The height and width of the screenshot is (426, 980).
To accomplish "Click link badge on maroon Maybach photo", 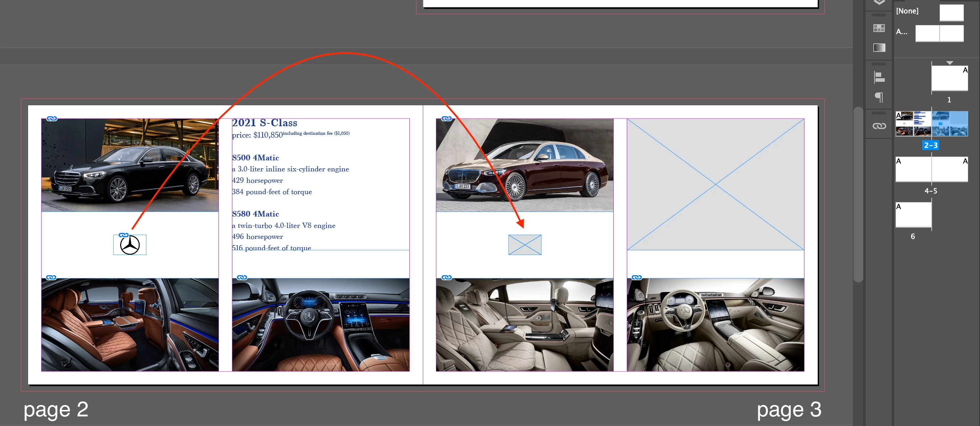I will 447,119.
